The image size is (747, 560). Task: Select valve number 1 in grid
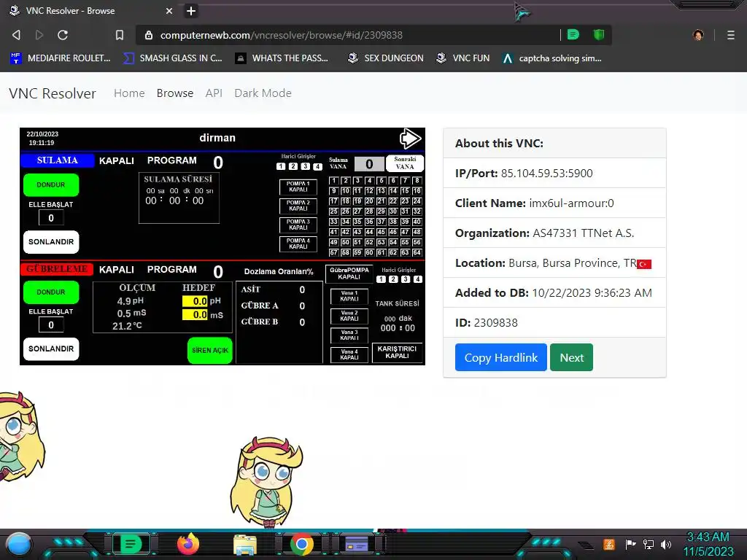333,181
